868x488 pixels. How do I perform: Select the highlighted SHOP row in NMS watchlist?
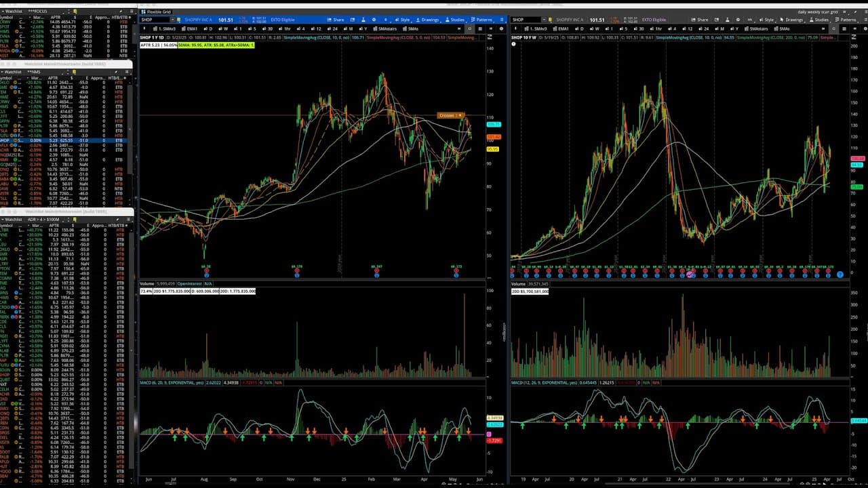(63, 140)
